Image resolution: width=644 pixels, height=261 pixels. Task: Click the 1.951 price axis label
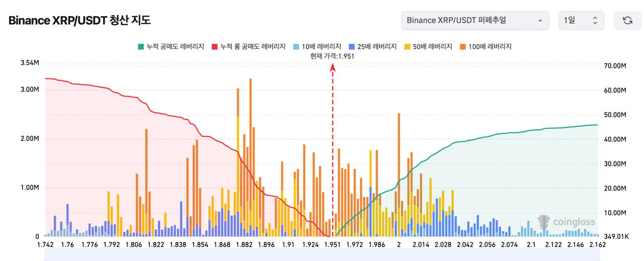(333, 245)
